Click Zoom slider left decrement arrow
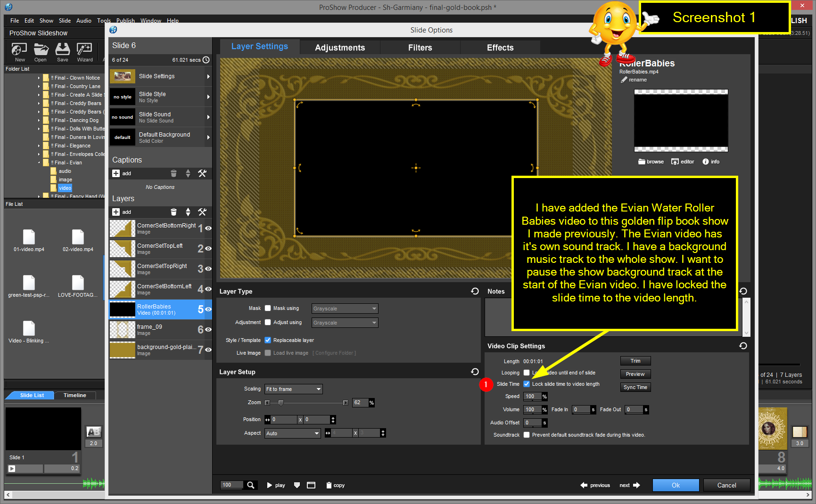Screen dimensions: 816x504 (267, 403)
